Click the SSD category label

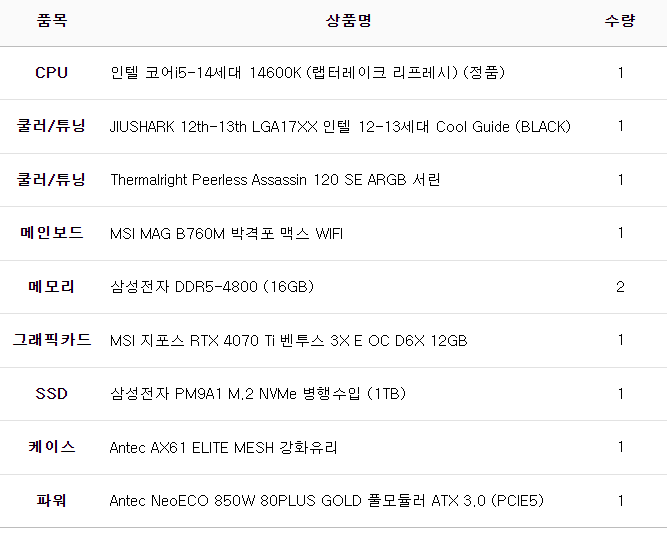tap(51, 394)
